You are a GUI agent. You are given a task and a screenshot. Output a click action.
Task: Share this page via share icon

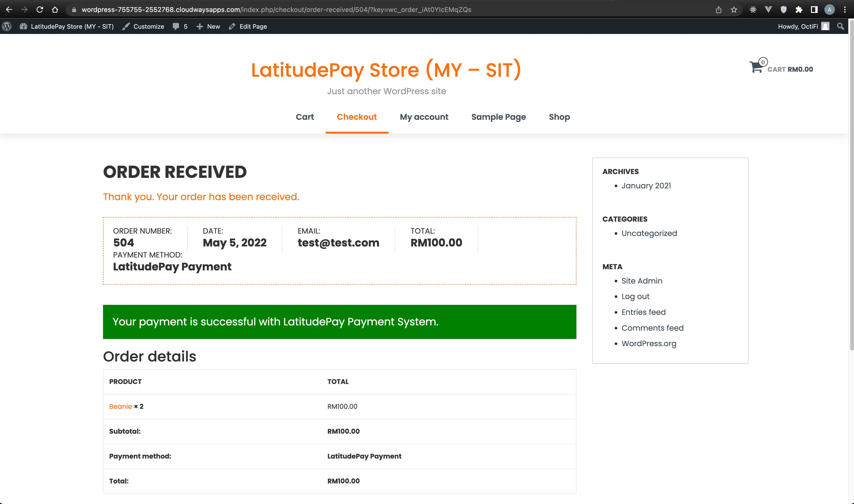[718, 10]
